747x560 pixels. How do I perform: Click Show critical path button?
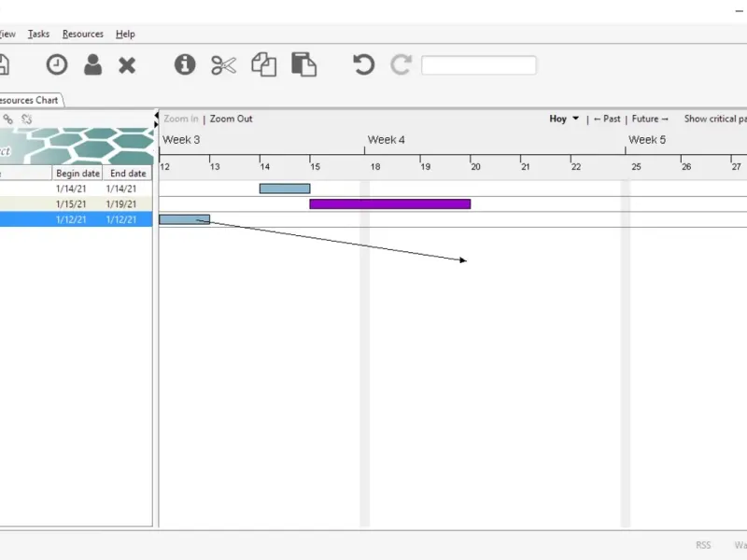(x=715, y=119)
